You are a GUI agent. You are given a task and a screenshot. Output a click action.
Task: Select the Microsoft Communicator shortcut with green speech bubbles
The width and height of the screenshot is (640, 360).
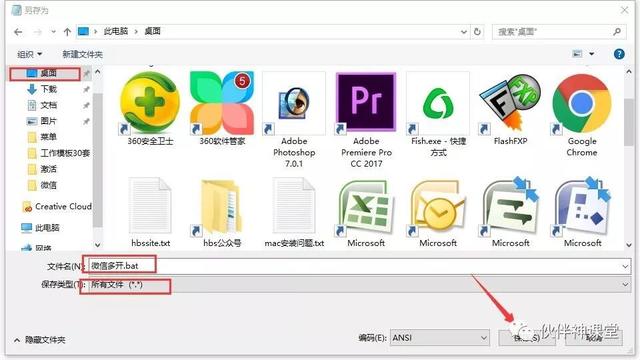510,207
